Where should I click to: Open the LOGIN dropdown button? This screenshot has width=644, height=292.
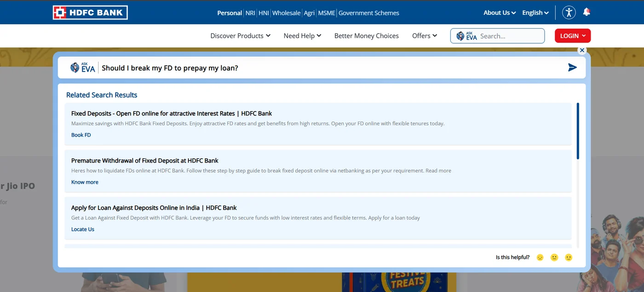coord(573,36)
